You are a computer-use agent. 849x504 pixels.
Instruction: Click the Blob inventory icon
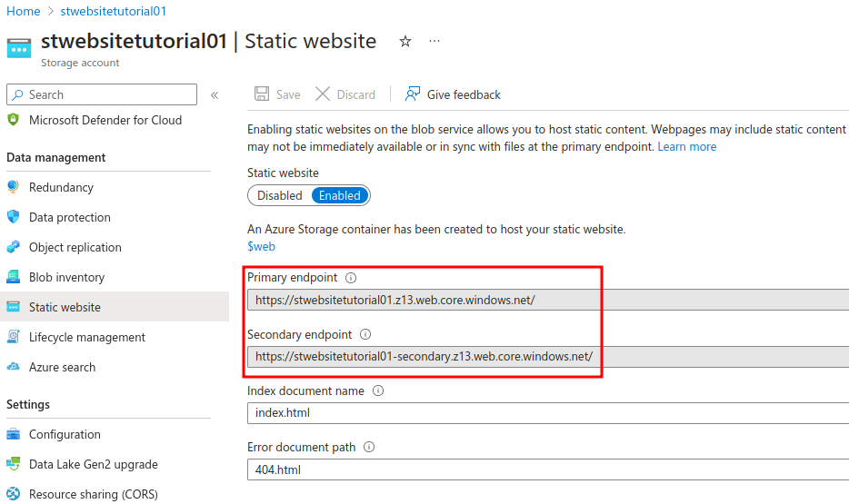tap(13, 277)
